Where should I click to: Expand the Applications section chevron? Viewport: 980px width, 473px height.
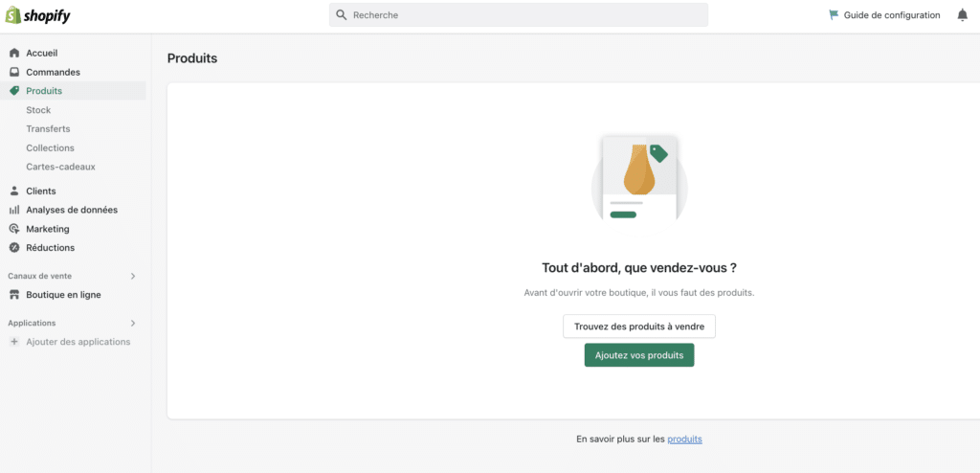(x=133, y=323)
